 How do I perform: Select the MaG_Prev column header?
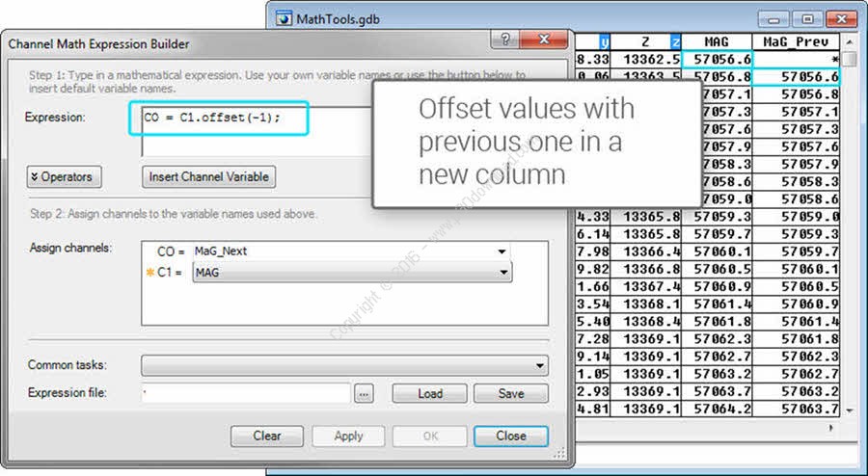click(796, 42)
